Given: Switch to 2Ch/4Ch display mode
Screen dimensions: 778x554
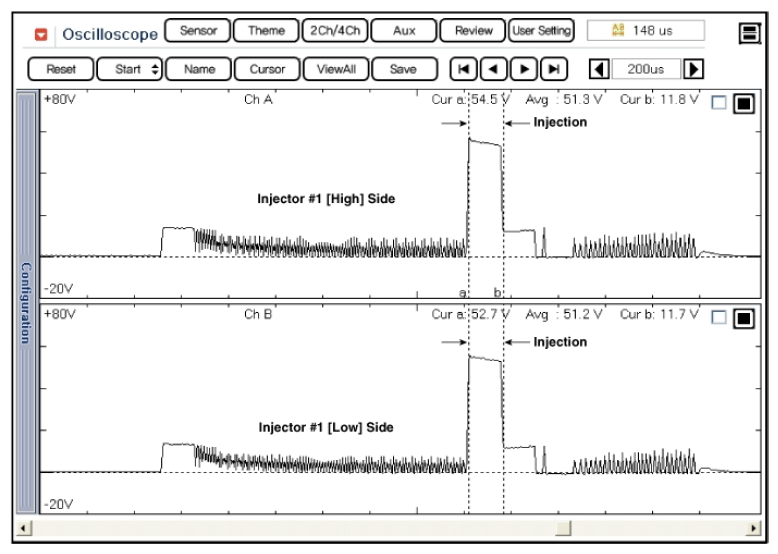Looking at the screenshot, I should (334, 31).
